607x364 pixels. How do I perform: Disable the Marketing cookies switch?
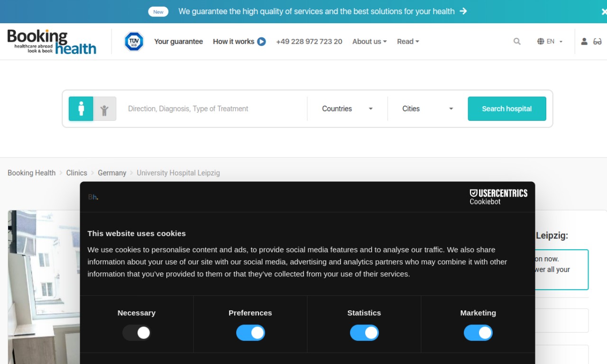[x=478, y=333]
